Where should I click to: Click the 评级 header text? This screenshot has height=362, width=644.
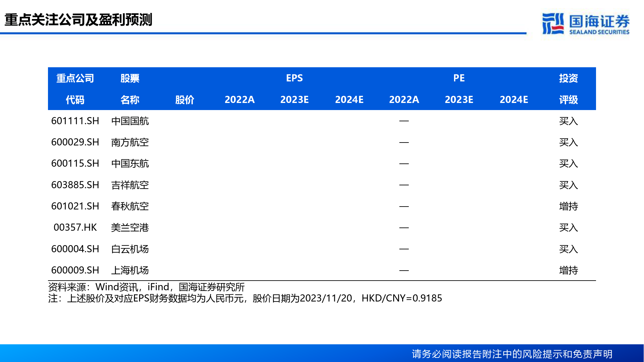(x=569, y=100)
